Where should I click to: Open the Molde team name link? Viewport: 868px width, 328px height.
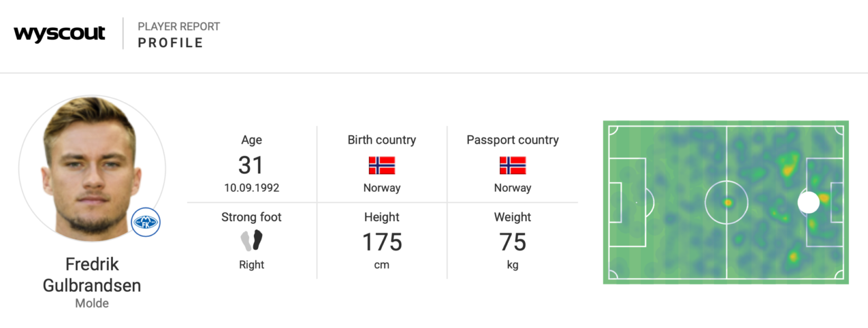[x=92, y=304]
